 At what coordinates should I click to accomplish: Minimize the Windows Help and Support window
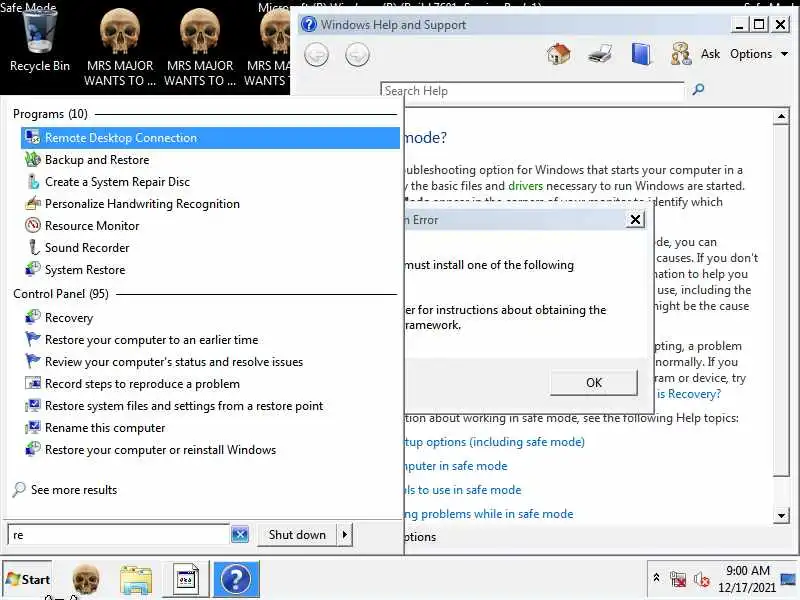click(x=739, y=24)
